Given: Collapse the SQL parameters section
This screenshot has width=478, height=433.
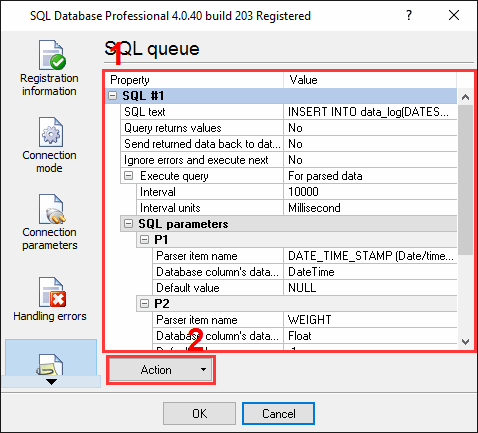Looking at the screenshot, I should tap(128, 224).
